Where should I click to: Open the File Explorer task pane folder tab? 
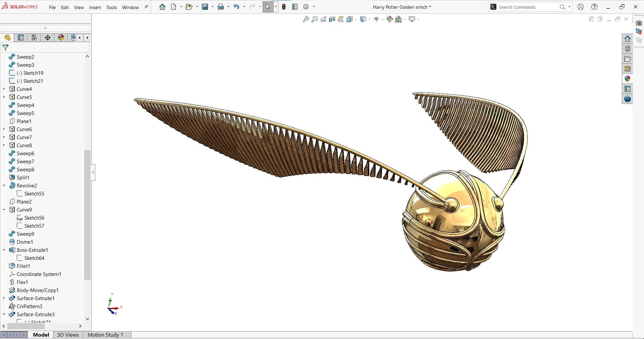(x=628, y=59)
